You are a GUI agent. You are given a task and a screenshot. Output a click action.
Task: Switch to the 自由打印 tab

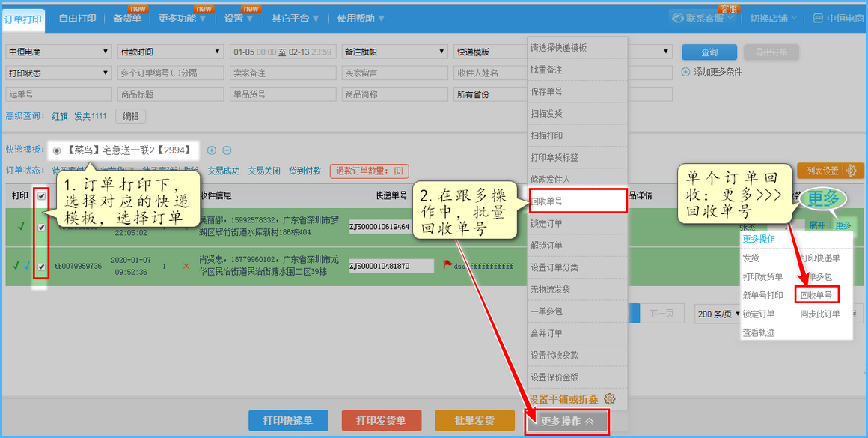78,18
